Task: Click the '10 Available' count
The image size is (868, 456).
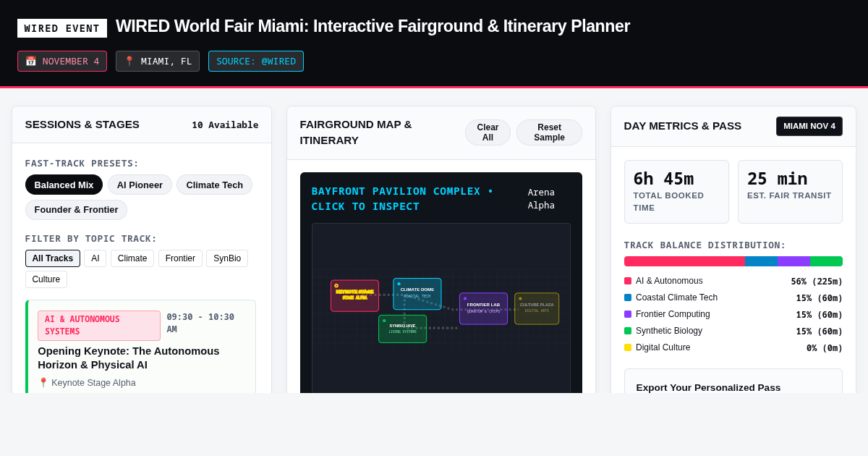Action: pos(225,125)
